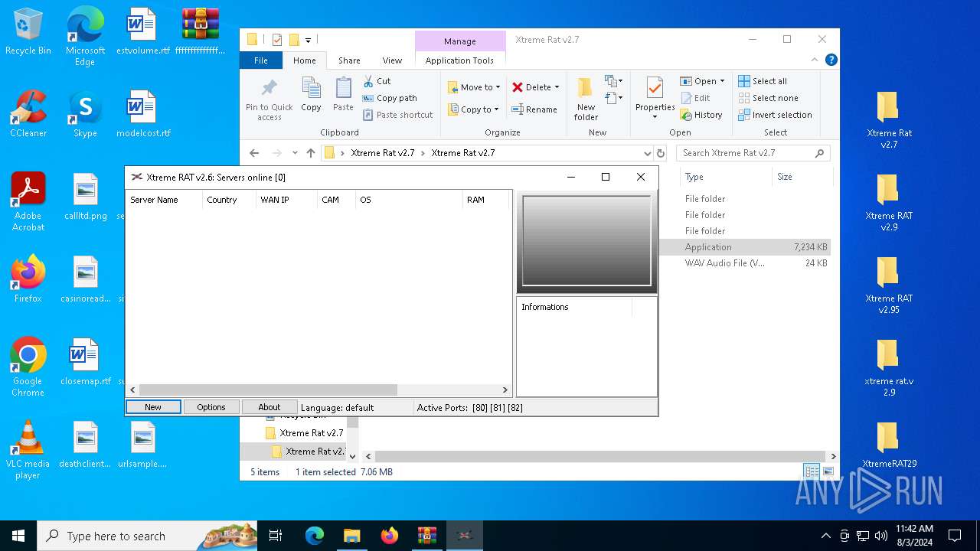Open Firefox from the taskbar
Screen dimensions: 980x551
pos(390,536)
